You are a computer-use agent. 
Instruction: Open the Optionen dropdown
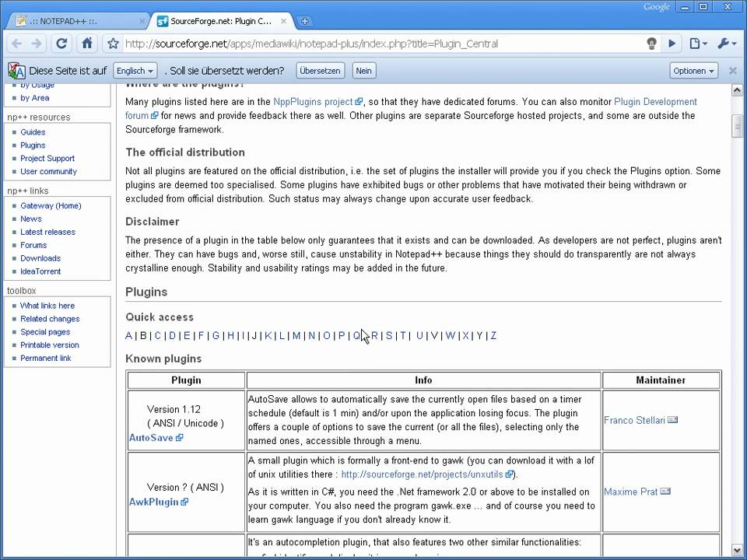click(693, 71)
